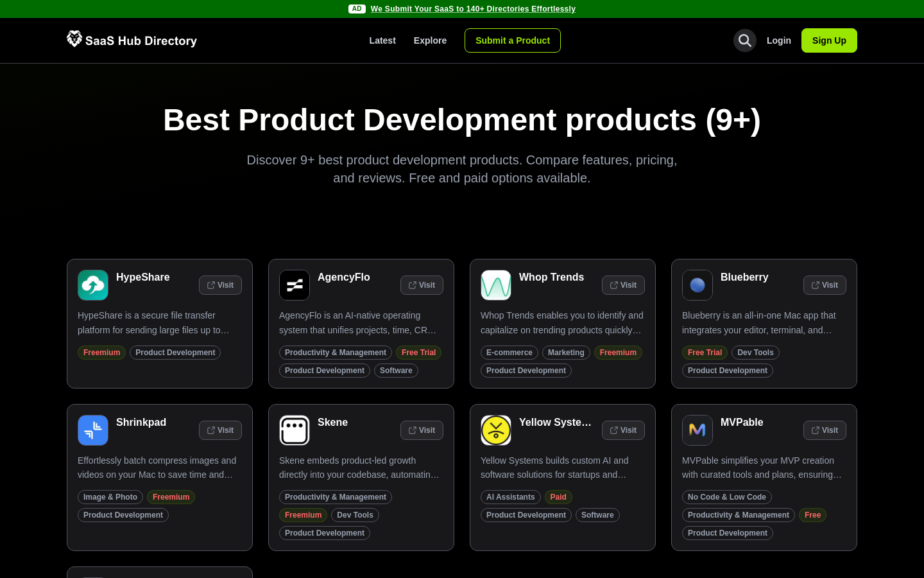The height and width of the screenshot is (578, 924).
Task: Select MVPable's Free tag
Action: [812, 515]
